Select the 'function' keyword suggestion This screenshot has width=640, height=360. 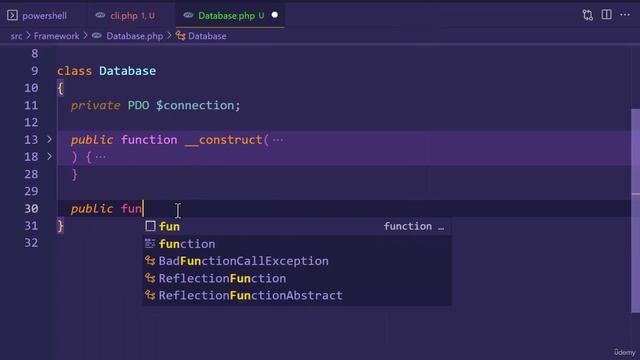(x=297, y=244)
